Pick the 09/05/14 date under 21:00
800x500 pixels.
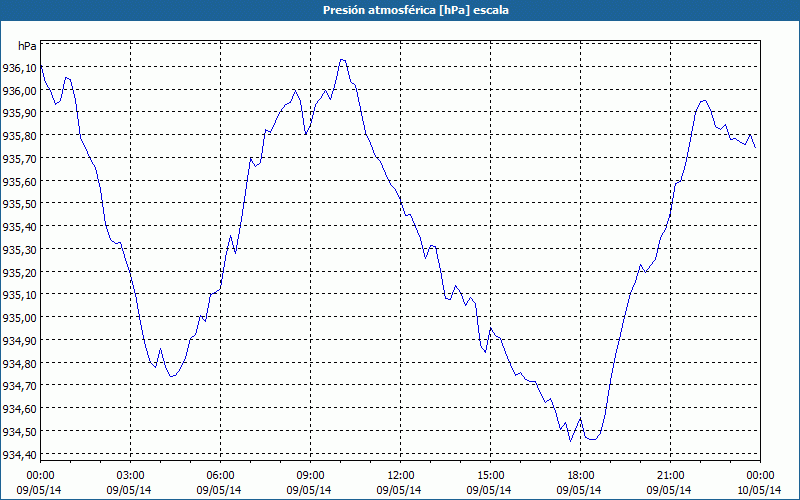[669, 490]
